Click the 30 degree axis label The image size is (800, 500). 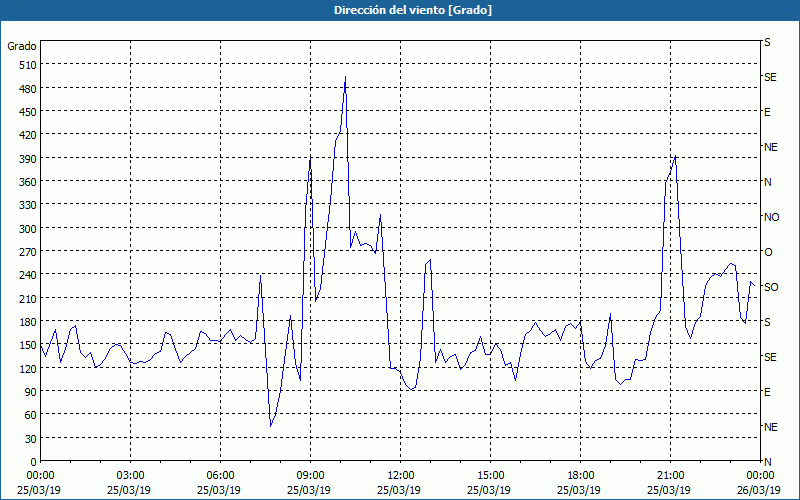(x=31, y=438)
